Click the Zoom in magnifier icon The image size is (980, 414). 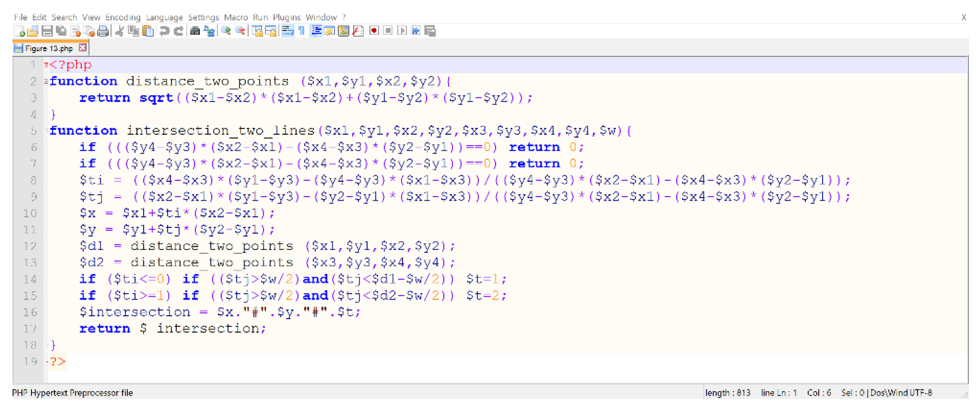click(226, 31)
